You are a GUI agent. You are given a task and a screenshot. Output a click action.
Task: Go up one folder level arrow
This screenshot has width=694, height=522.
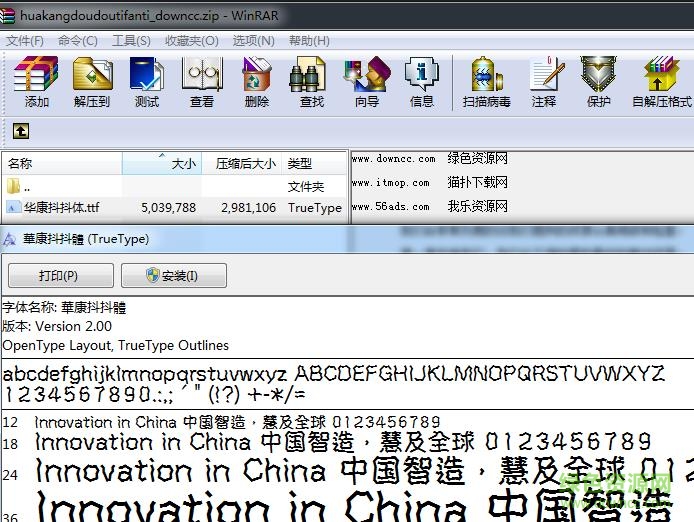[21, 131]
